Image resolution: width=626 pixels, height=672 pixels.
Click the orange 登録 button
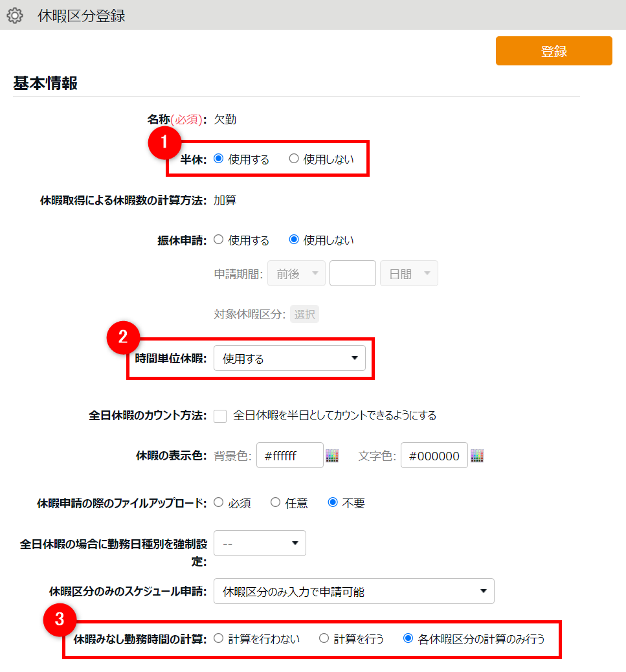point(553,51)
